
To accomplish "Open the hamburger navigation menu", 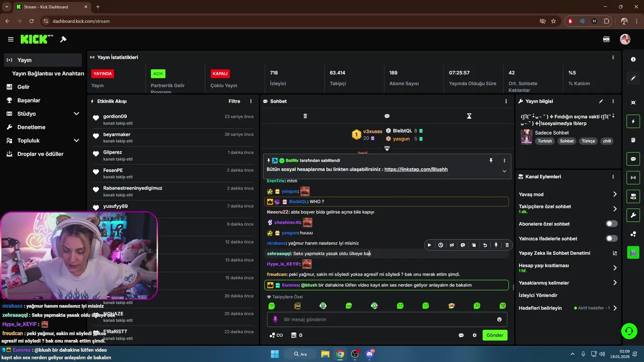I will tap(11, 39).
